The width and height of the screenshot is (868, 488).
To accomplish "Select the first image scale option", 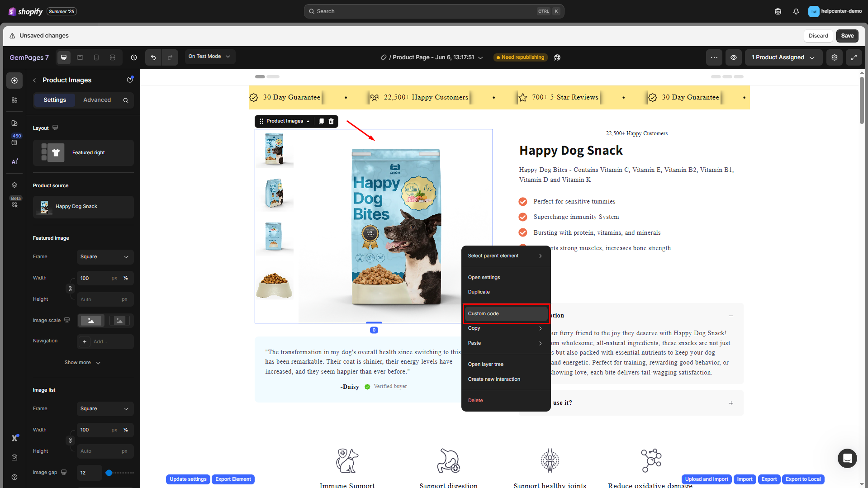I will (x=91, y=321).
